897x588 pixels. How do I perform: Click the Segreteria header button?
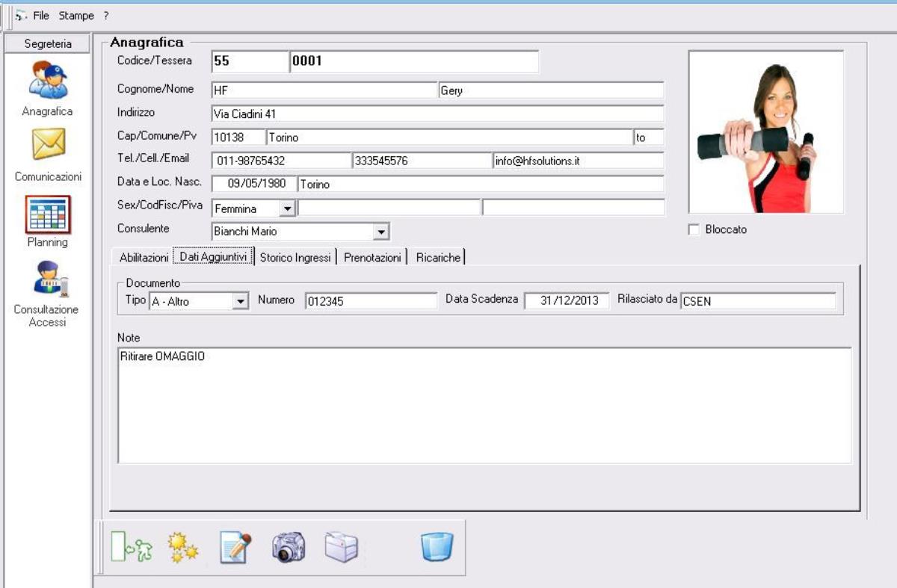point(48,44)
